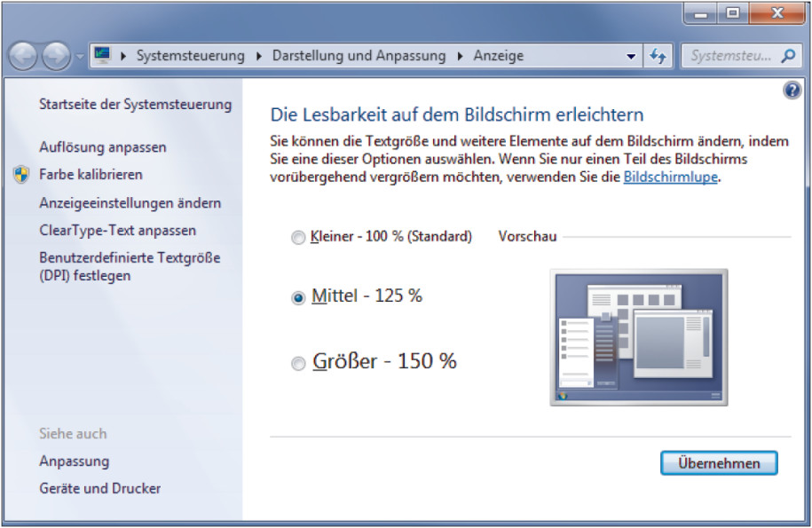This screenshot has width=812, height=528.
Task: Open help with the question mark icon
Action: click(792, 91)
